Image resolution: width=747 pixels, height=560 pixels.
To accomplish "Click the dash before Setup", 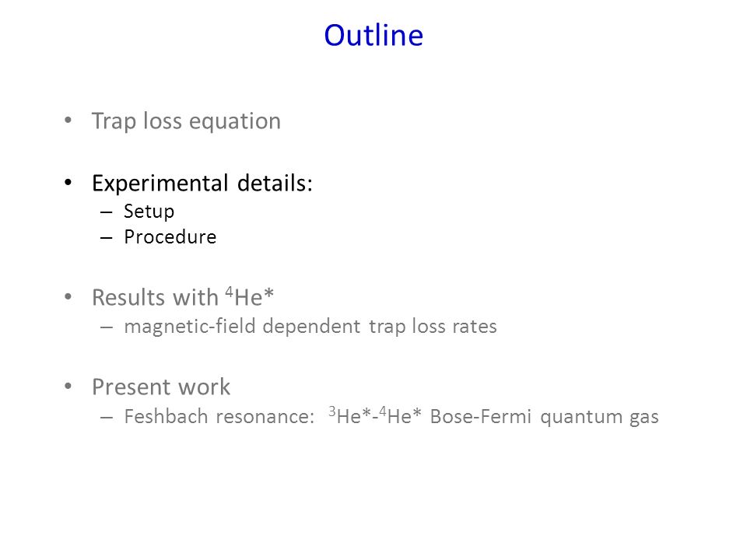I will coord(107,212).
